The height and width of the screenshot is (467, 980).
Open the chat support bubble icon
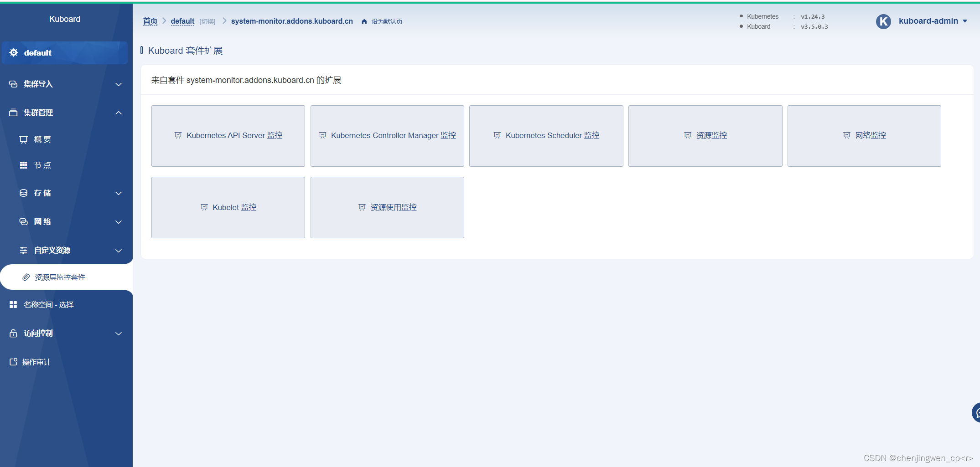pos(976,413)
